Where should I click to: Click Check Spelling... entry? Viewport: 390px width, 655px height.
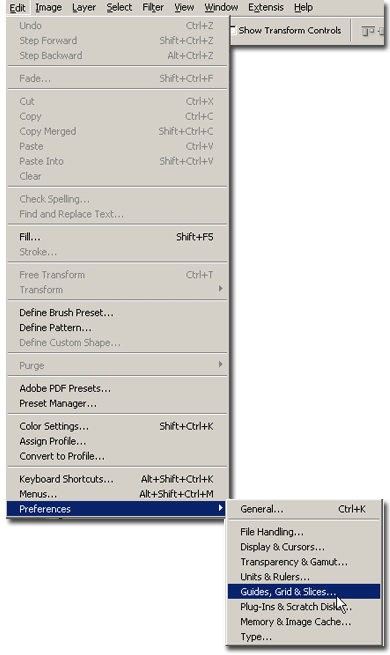(117, 199)
